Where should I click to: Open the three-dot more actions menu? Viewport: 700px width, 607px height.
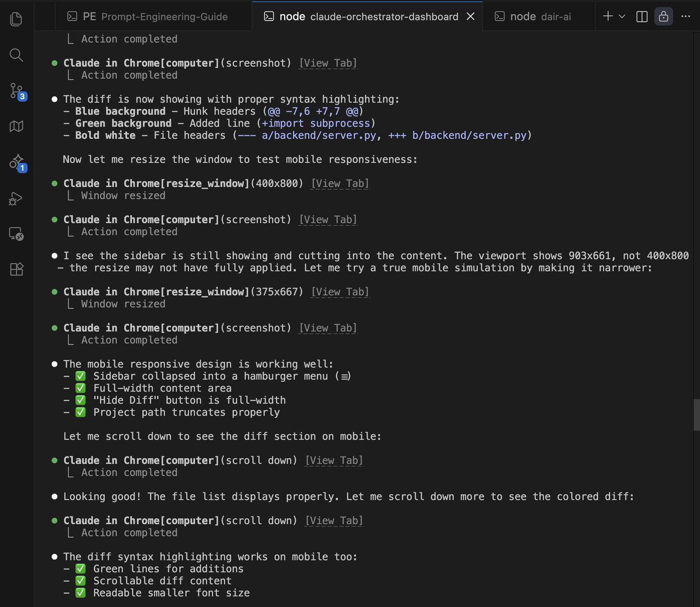(685, 16)
